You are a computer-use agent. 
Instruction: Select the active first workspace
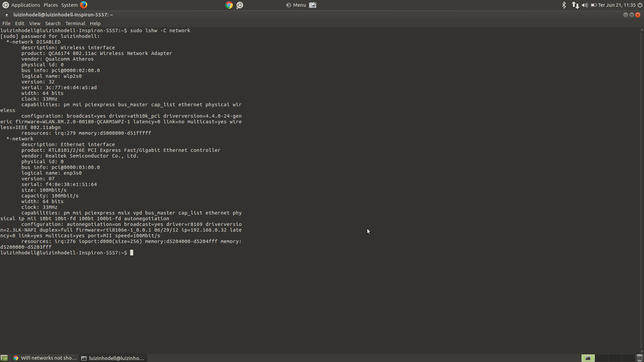[588, 358]
